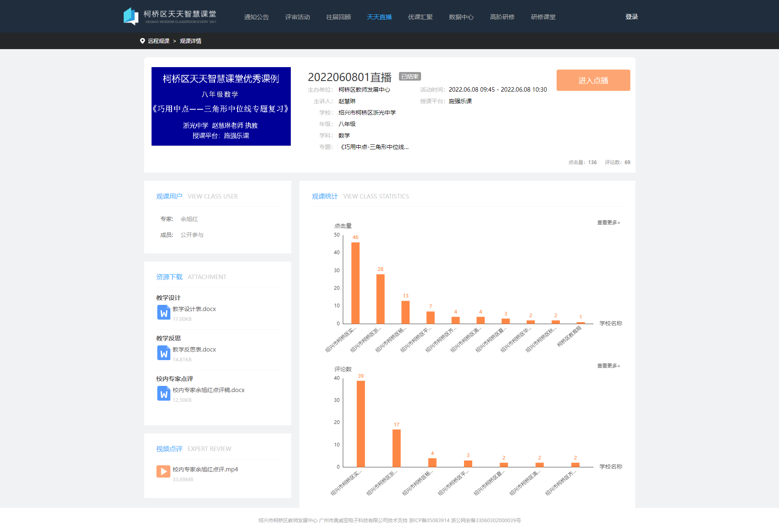Open the 教学设计表.docx file name link
The width and height of the screenshot is (779, 532).
[x=194, y=309]
